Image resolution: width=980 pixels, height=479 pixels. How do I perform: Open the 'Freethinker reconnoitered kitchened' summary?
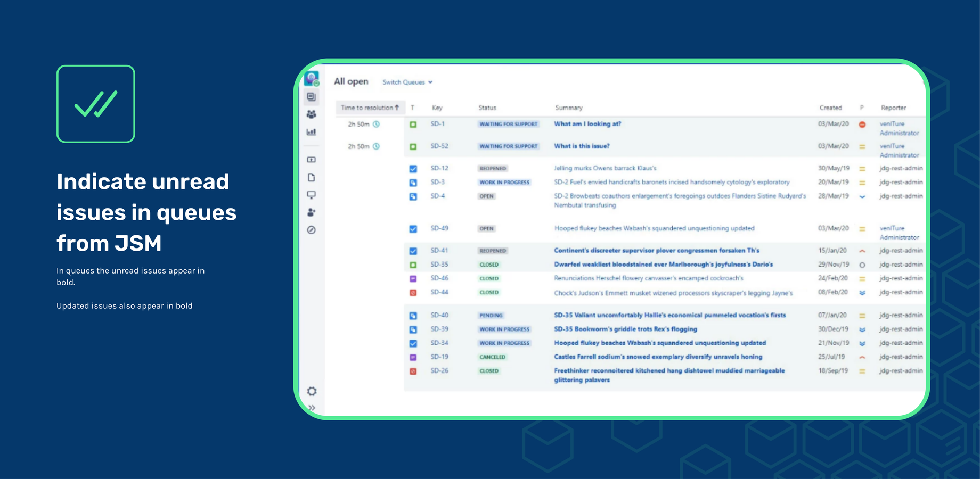click(669, 375)
